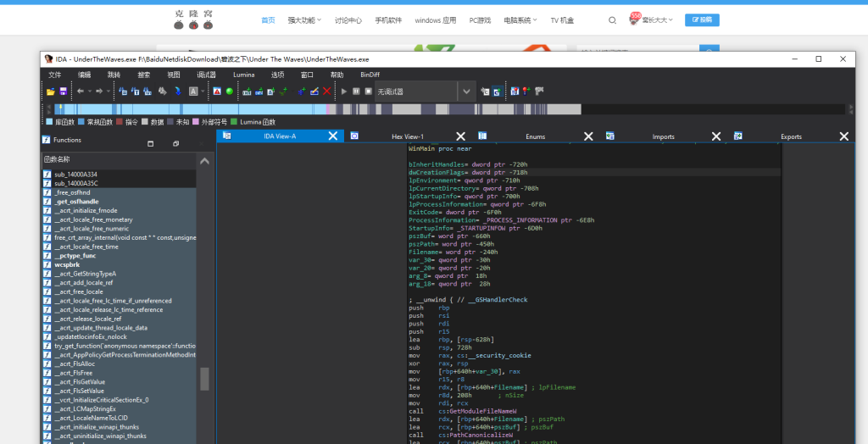Click the red X delete toolbar icon
The image size is (868, 444).
pos(326,92)
